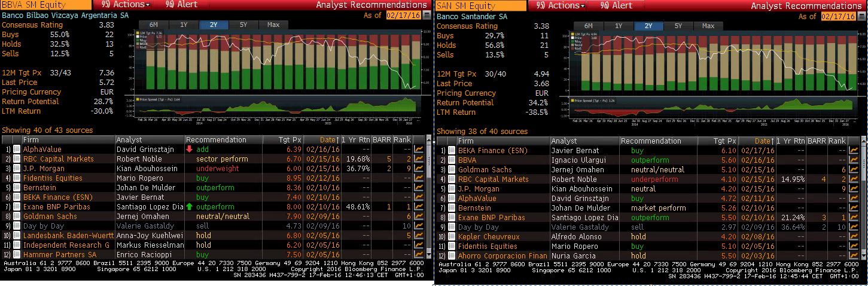Click SAN SM Equity ticker field
The height and width of the screenshot is (286, 868).
pos(481,5)
